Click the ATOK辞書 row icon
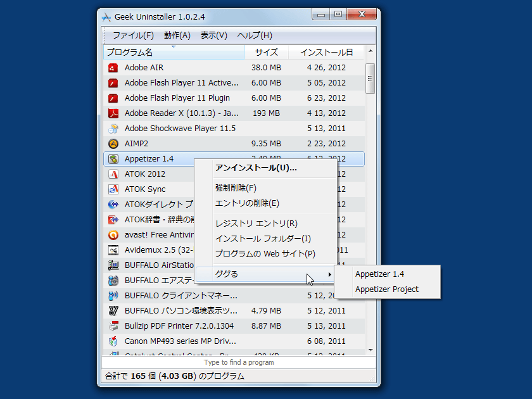Screen dimensions: 532x399 (113, 220)
